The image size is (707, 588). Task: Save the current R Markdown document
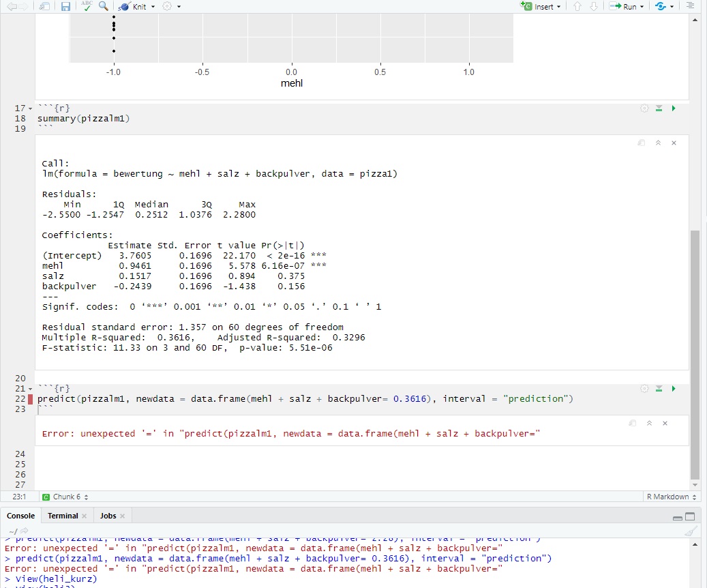pyautogui.click(x=65, y=6)
